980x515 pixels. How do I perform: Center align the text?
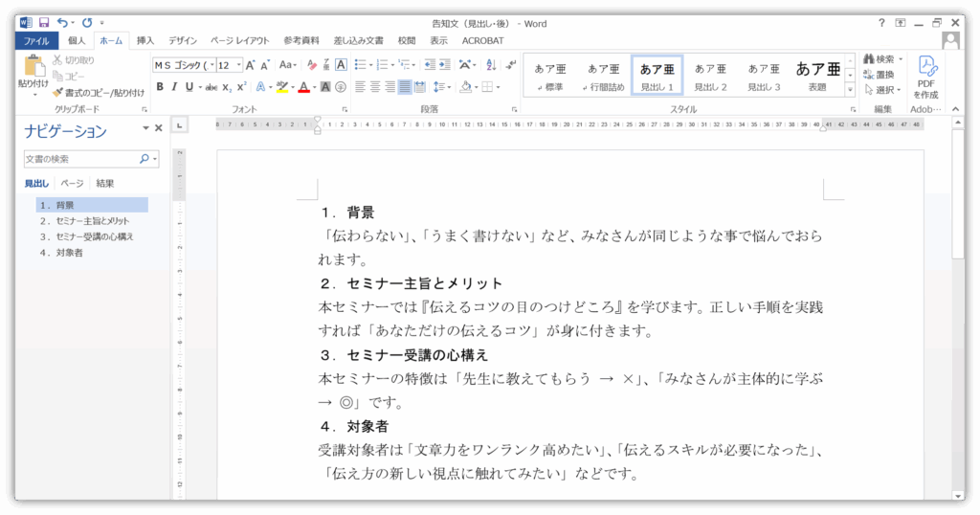pyautogui.click(x=375, y=87)
